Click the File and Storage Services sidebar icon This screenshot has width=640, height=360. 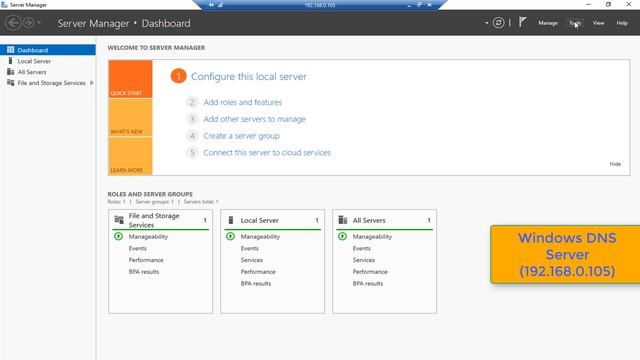(11, 83)
